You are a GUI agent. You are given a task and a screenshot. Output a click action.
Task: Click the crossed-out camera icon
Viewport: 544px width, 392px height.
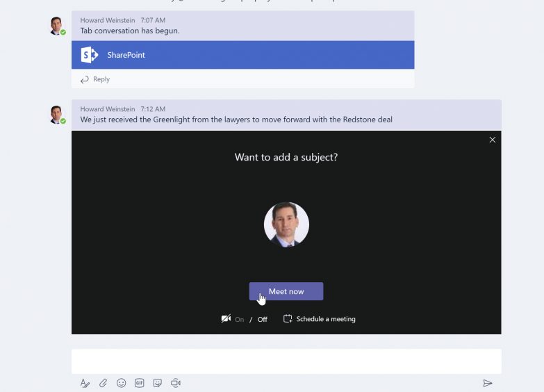click(226, 319)
